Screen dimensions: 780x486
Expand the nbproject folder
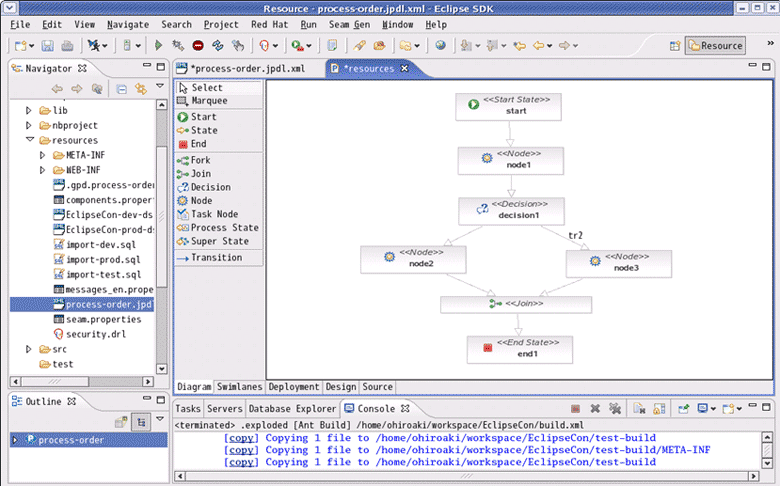(x=28, y=125)
